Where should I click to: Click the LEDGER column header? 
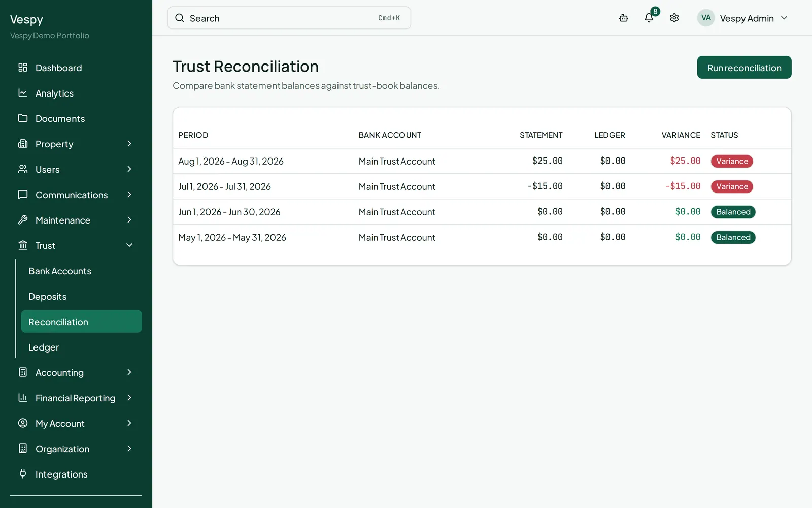coord(610,135)
